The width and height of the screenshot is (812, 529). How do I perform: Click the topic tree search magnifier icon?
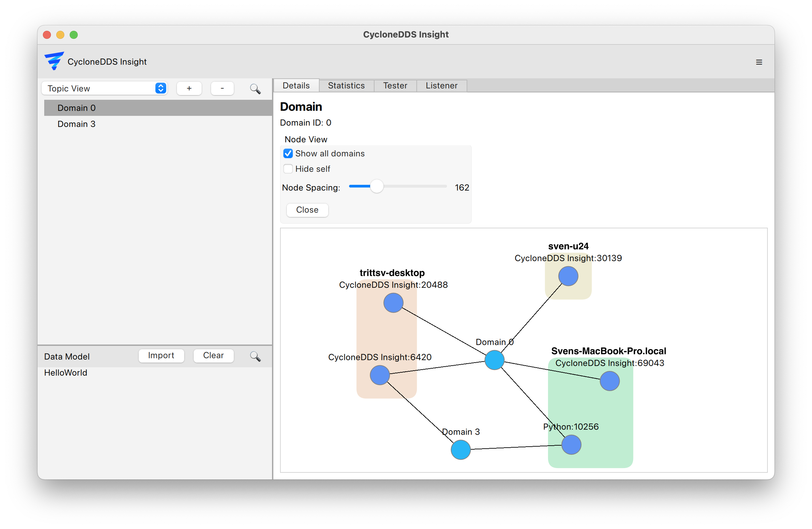click(x=255, y=89)
